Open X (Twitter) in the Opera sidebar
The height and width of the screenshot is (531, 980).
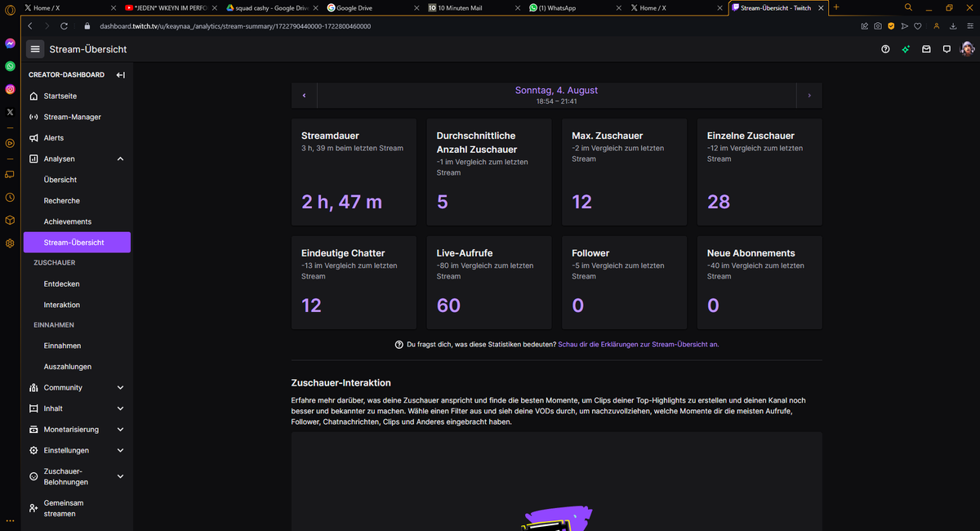coord(10,112)
